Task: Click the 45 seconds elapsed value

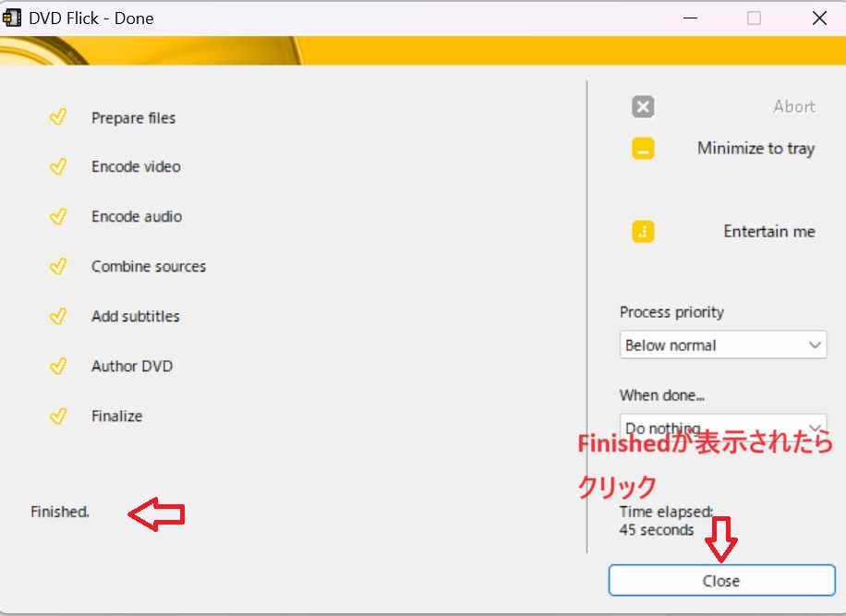Action: pyautogui.click(x=657, y=530)
